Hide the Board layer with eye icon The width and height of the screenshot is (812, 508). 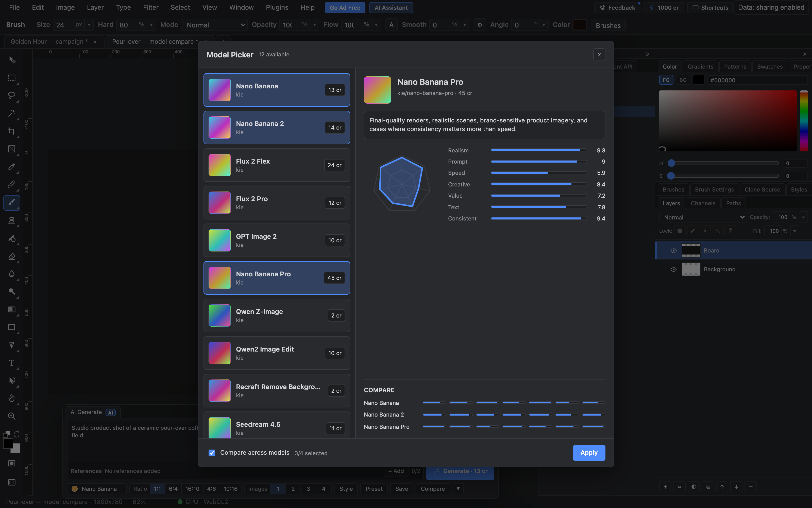click(x=673, y=251)
